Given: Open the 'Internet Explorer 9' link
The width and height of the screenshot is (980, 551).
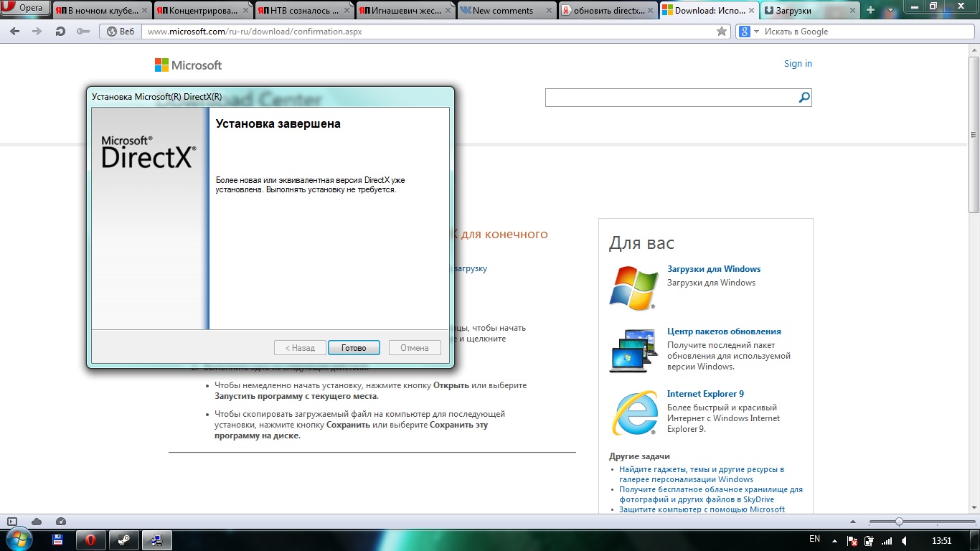Looking at the screenshot, I should pyautogui.click(x=705, y=394).
